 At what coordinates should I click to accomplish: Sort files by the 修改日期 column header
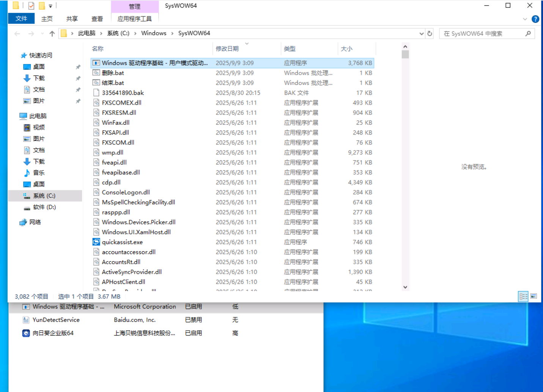pyautogui.click(x=227, y=49)
